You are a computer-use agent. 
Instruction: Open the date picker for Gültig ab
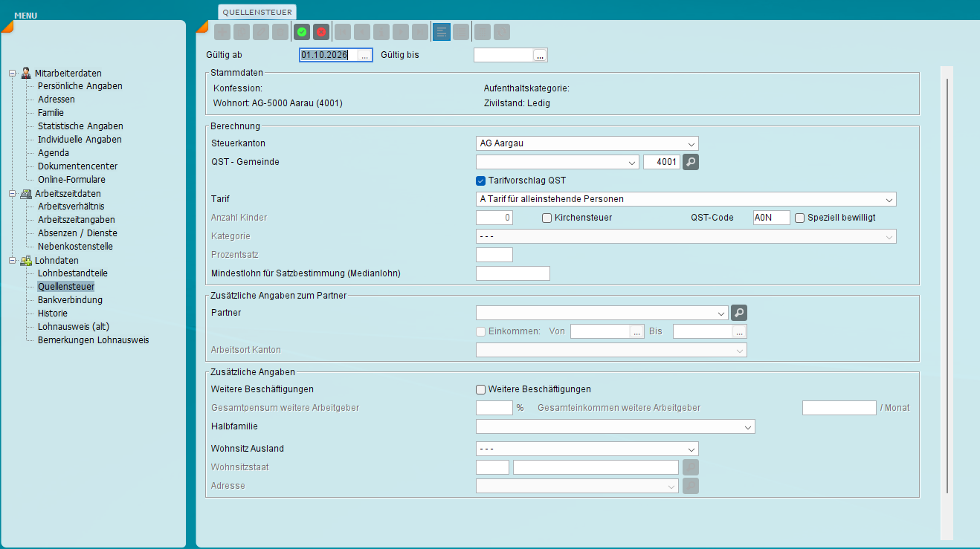[x=364, y=55]
